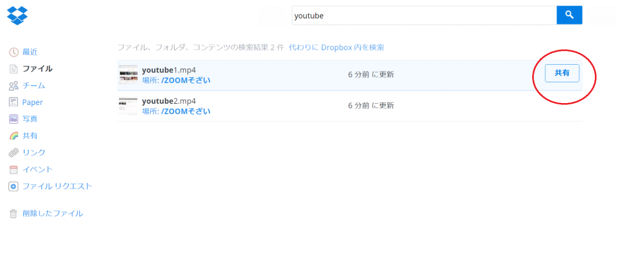This screenshot has width=644, height=264.
Task: Click the people icon beside チーム
Action: coord(14,86)
